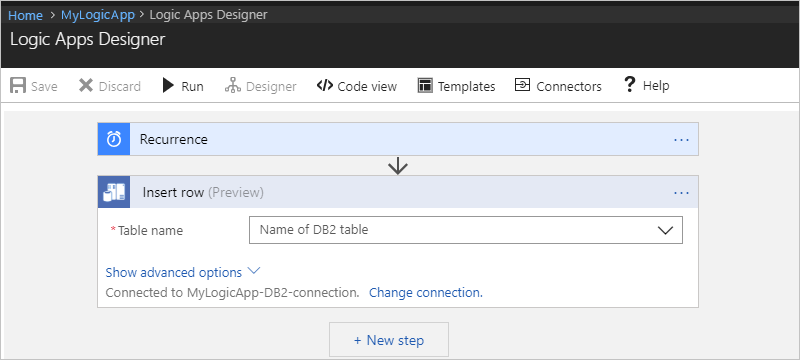The width and height of the screenshot is (800, 360).
Task: Click the Change connection link
Action: (x=426, y=293)
